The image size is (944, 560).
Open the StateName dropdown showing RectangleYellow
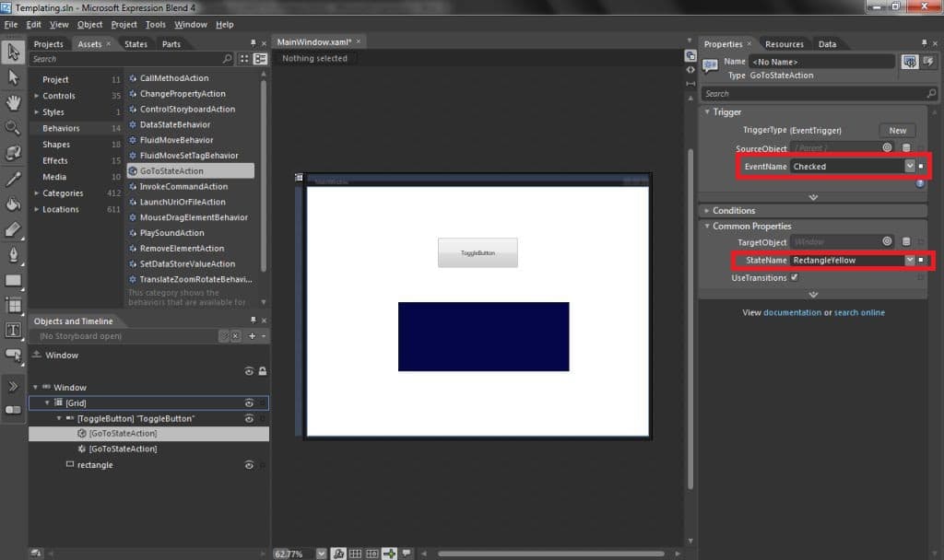pos(910,259)
